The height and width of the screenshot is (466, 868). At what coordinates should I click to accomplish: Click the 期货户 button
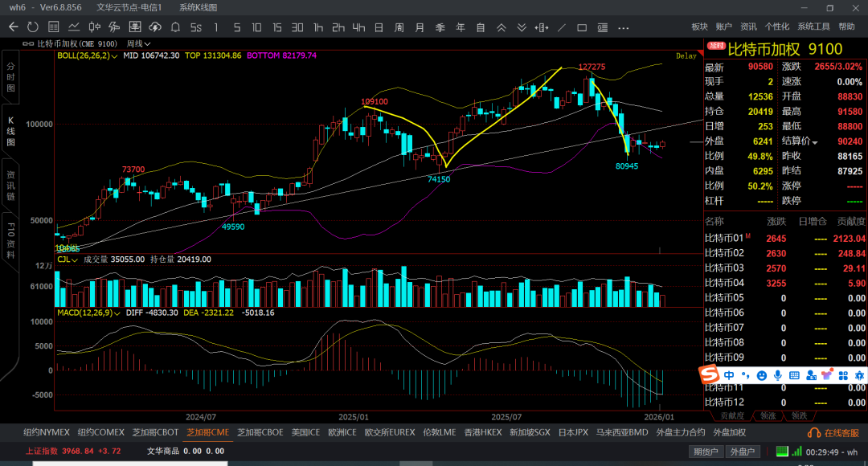click(x=706, y=452)
